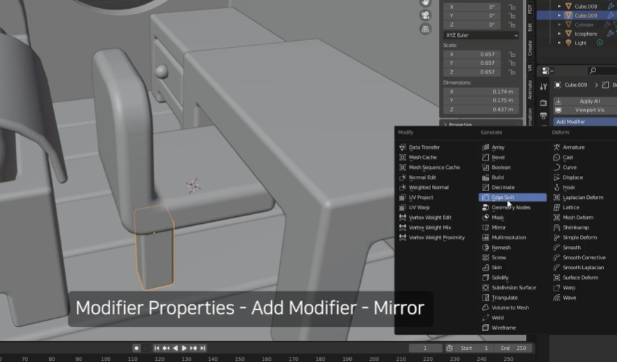This screenshot has width=617, height=362.
Task: Click the Data Transfer modifier icon
Action: coord(403,147)
